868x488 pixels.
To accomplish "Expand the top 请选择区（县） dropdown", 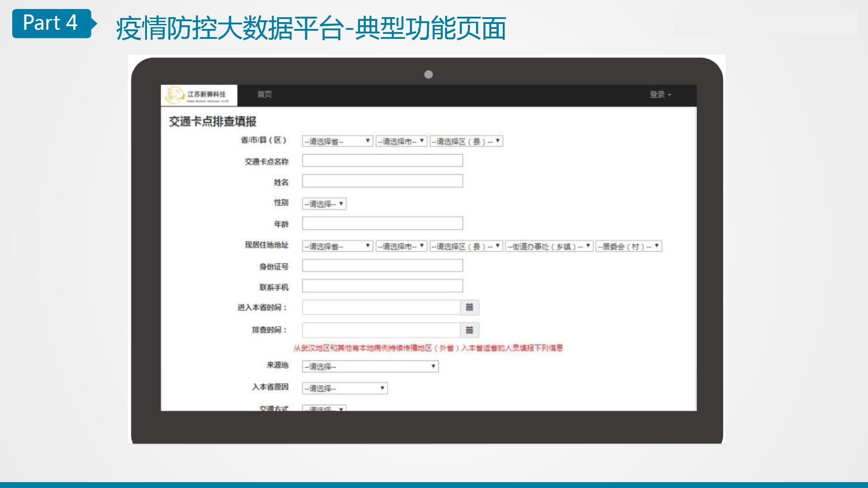I will point(466,141).
